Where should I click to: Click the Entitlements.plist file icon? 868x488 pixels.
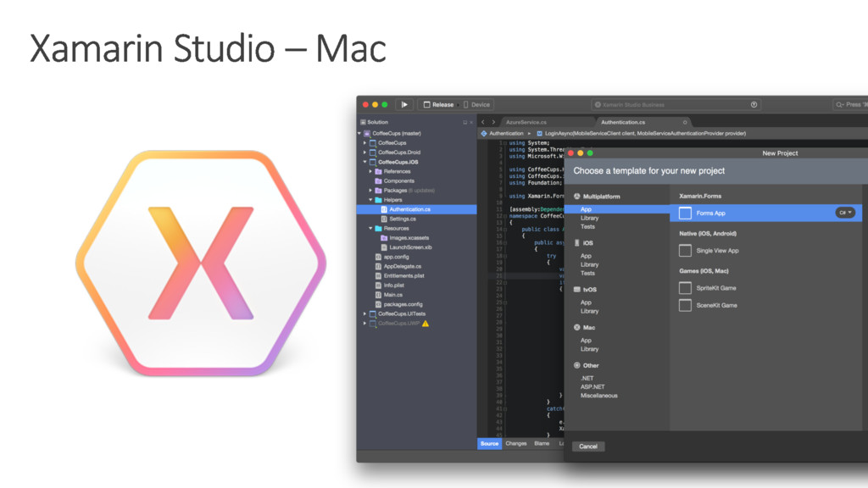pyautogui.click(x=379, y=275)
